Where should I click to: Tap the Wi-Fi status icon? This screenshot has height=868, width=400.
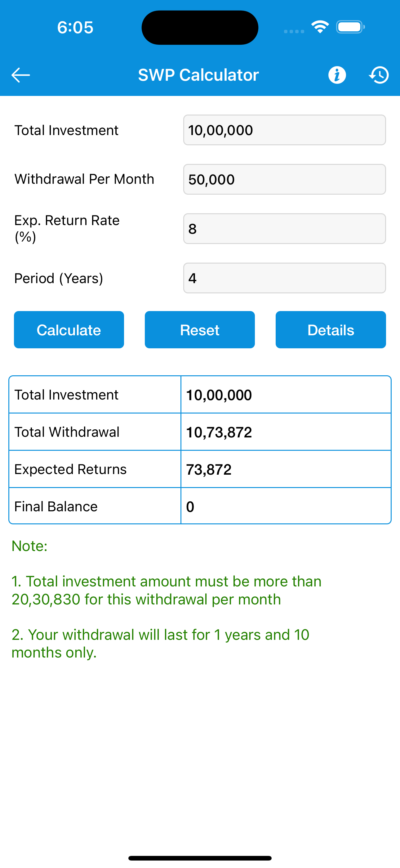point(320,27)
